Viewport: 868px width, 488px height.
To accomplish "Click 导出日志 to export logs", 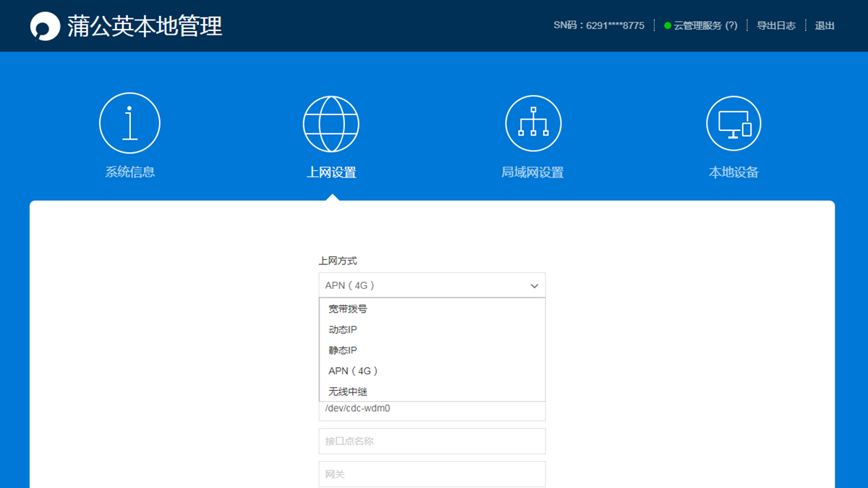I will [x=775, y=25].
